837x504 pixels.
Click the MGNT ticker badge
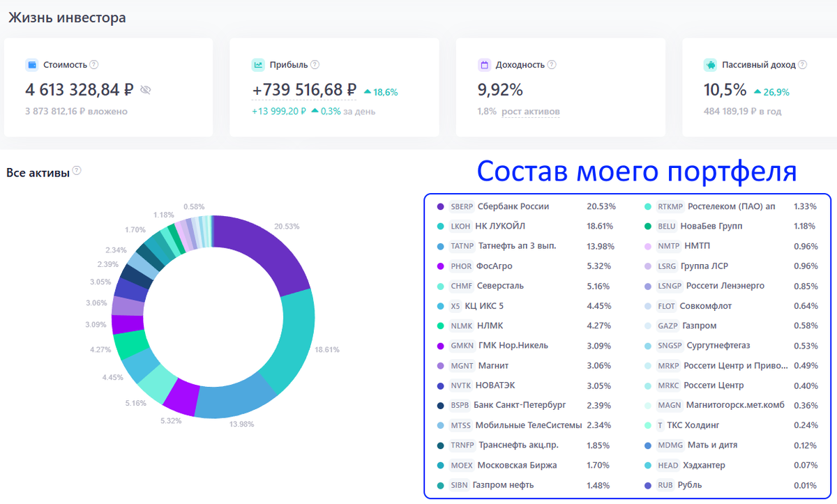(462, 365)
